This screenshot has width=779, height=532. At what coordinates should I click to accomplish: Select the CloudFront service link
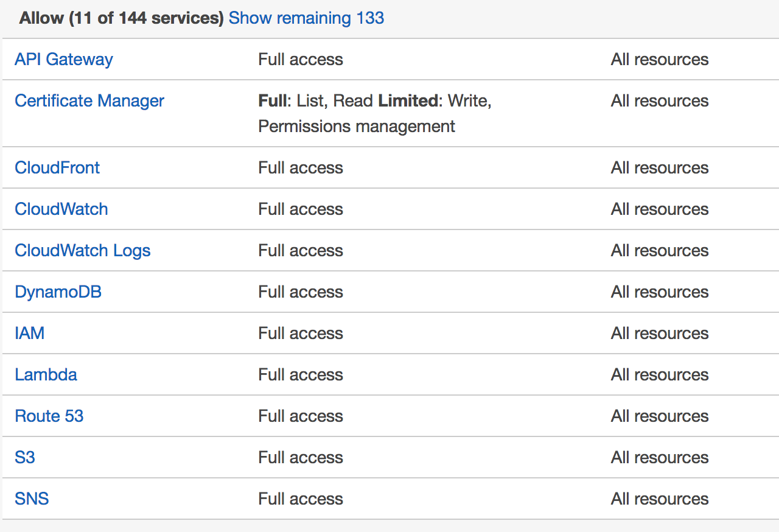(x=57, y=167)
